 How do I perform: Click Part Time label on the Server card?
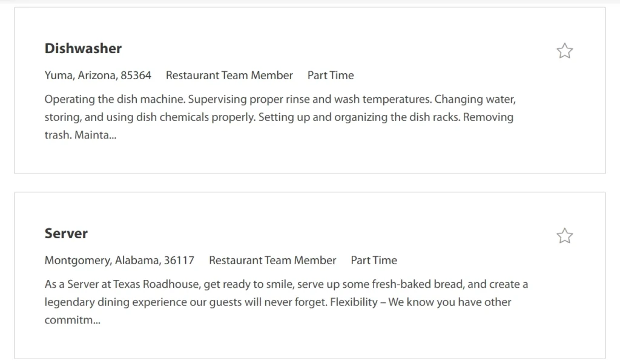[374, 260]
